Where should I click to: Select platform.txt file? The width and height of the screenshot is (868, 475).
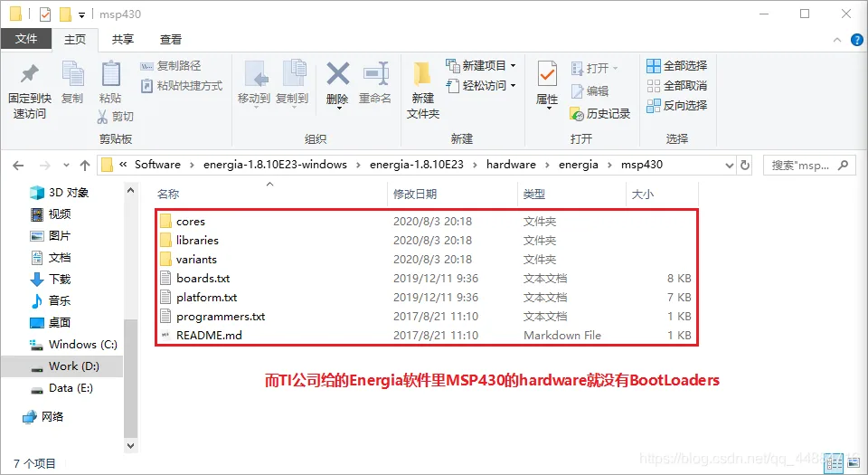[206, 298]
